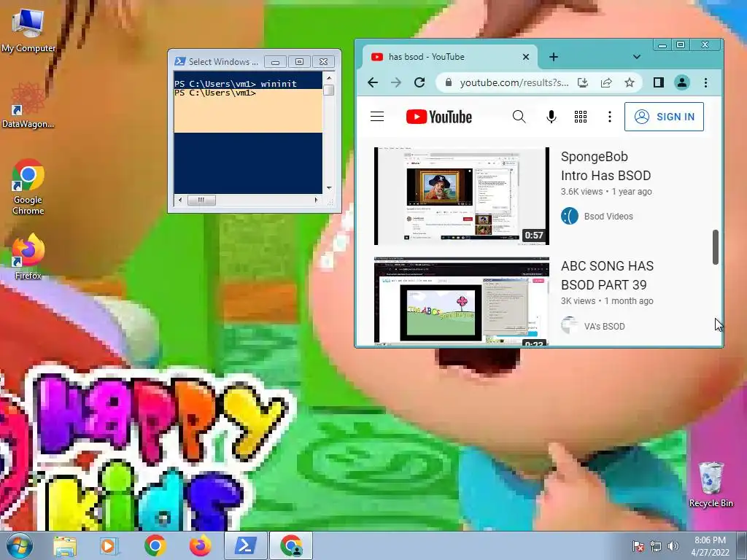Open PowerShell window system menu icon
The height and width of the screenshot is (560, 747).
click(179, 61)
